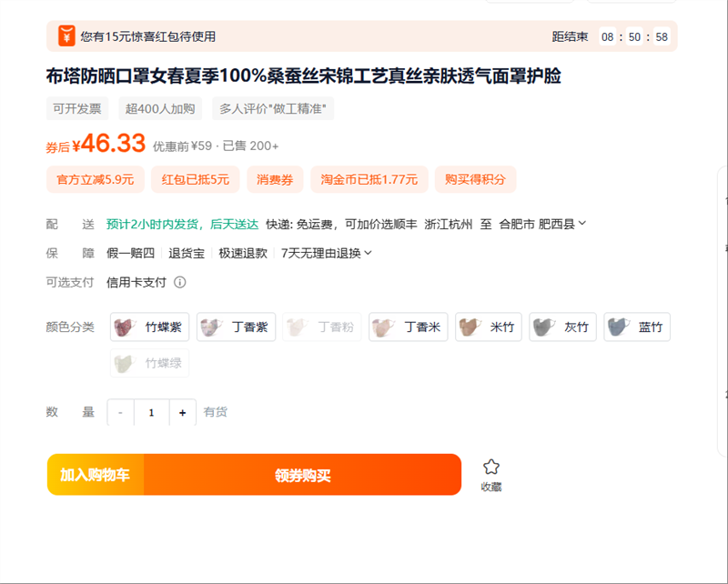
Task: Click the 官方立减5.9元 discount tag
Action: click(96, 179)
